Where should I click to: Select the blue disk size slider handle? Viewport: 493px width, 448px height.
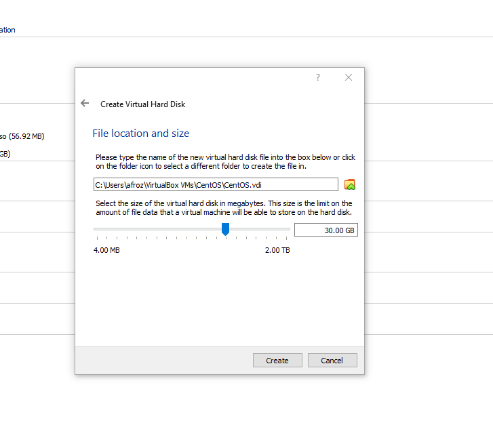pos(225,229)
